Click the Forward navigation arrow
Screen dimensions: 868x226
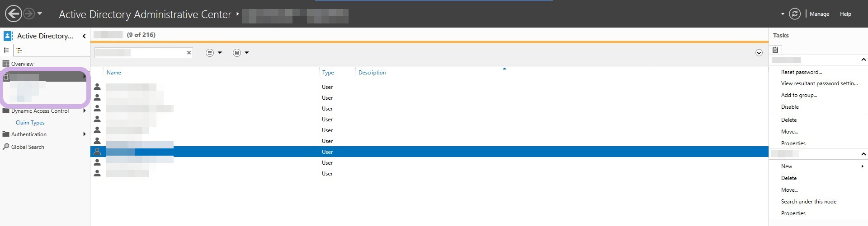click(29, 14)
